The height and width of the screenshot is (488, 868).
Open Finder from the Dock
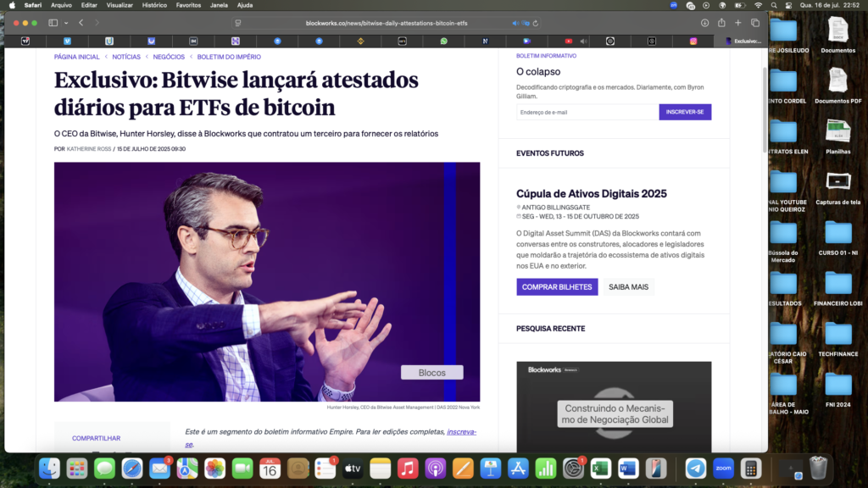(49, 469)
